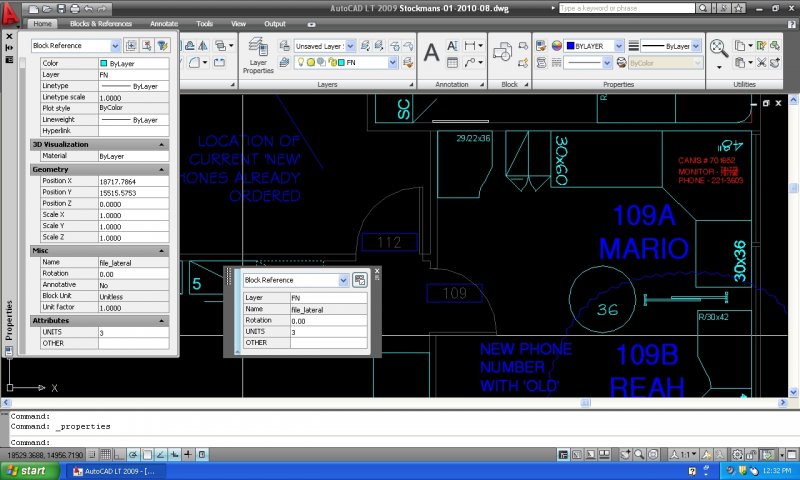800x480 pixels.
Task: Click the Pan hand tool in status bar
Action: tap(625, 454)
